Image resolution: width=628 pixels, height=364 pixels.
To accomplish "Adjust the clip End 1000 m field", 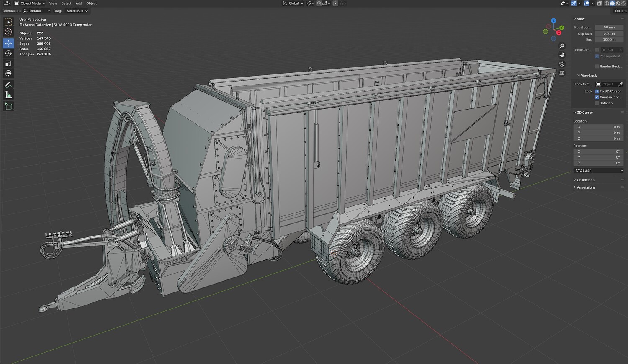I will tap(609, 40).
